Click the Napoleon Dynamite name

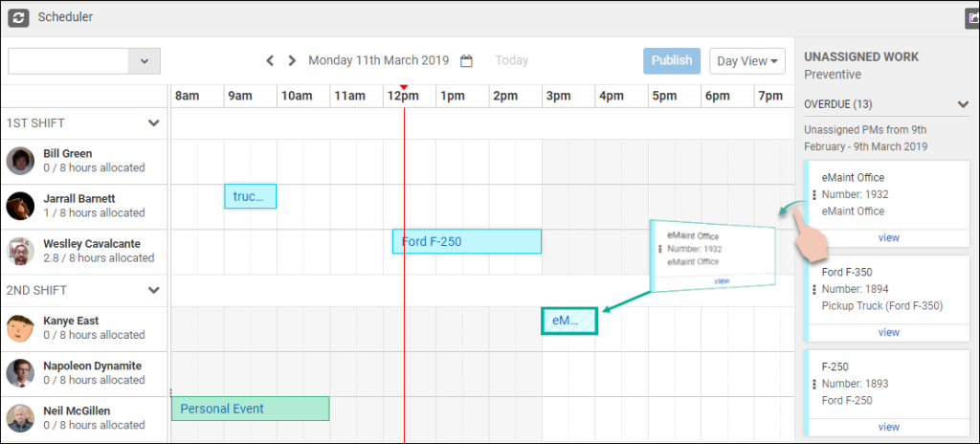pos(93,366)
